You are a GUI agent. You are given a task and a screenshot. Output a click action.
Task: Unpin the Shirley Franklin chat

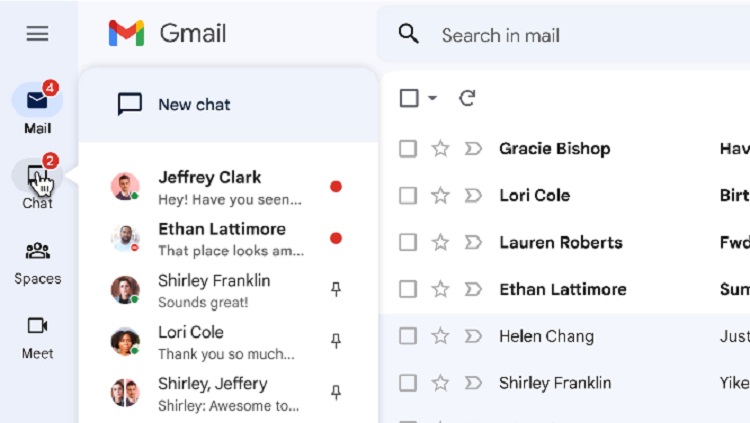tap(336, 289)
